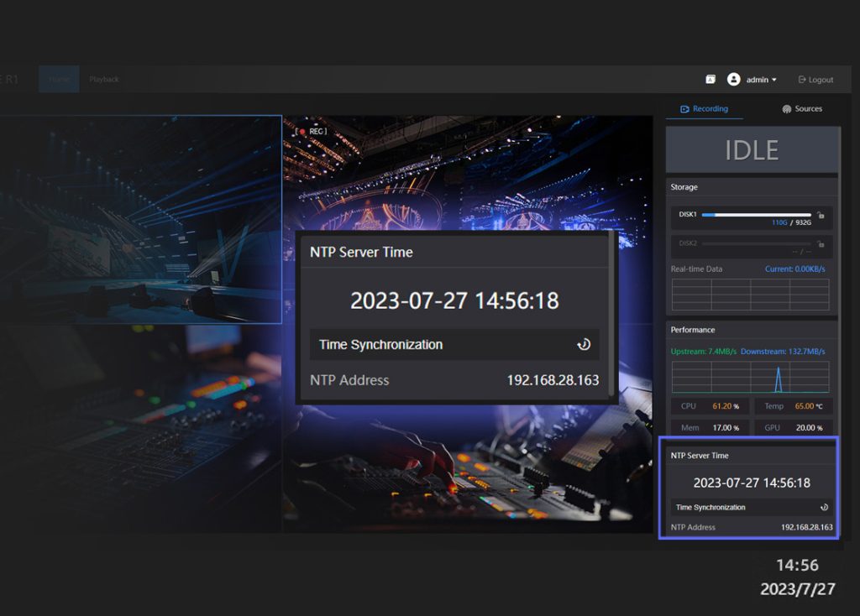Toggle the DISK1 lock icon
Image resolution: width=860 pixels, height=616 pixels.
coord(821,216)
